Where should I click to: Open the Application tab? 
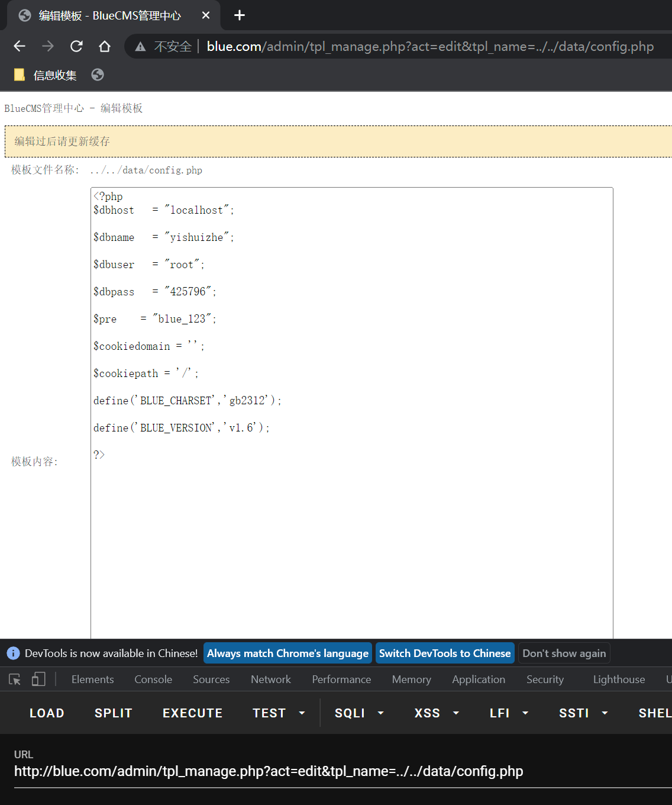tap(479, 680)
